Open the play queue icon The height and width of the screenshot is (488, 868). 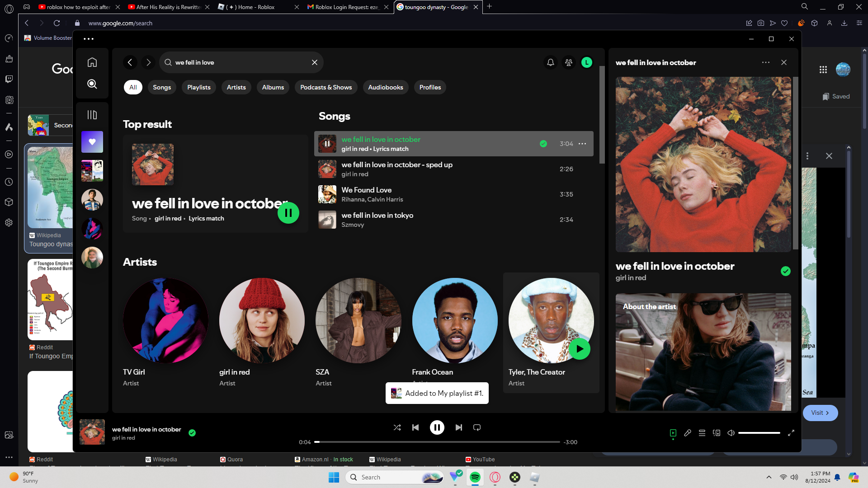[702, 433]
